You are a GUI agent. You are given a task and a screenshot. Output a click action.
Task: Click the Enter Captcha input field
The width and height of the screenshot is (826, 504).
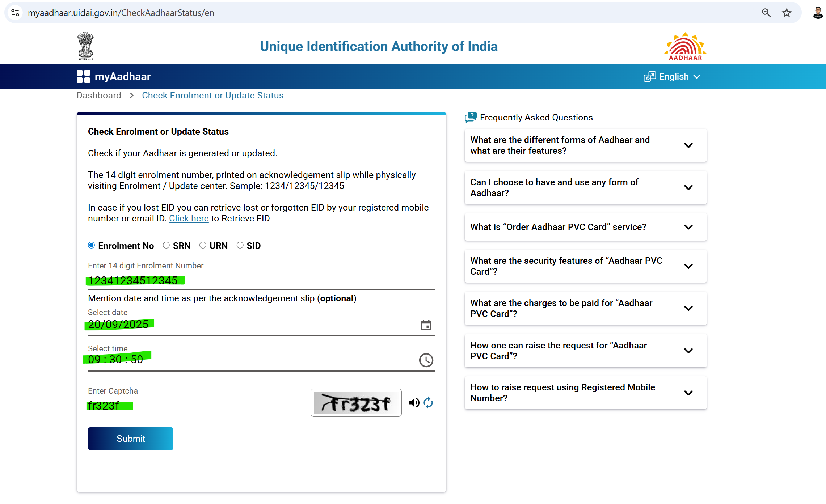pyautogui.click(x=192, y=406)
